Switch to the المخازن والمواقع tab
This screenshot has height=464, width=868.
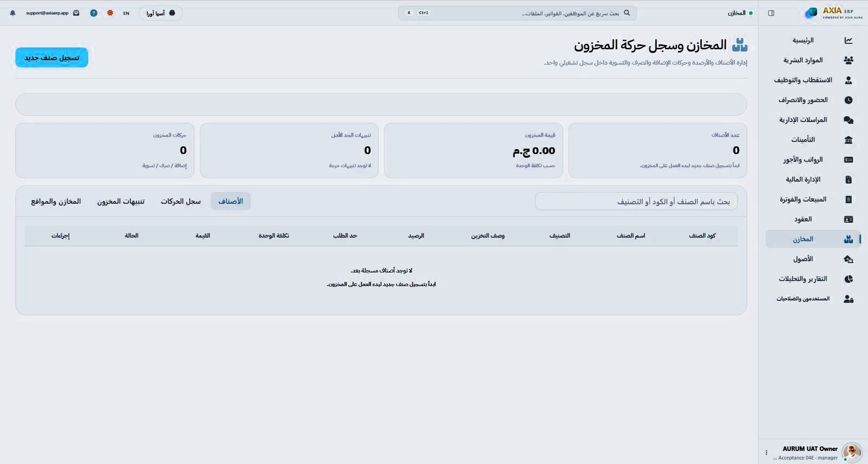tap(56, 201)
